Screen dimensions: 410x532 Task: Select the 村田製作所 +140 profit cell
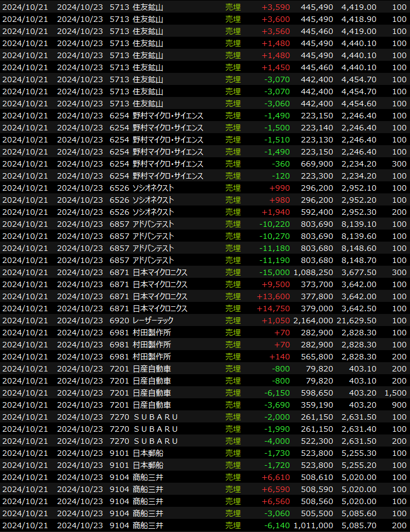(x=281, y=357)
